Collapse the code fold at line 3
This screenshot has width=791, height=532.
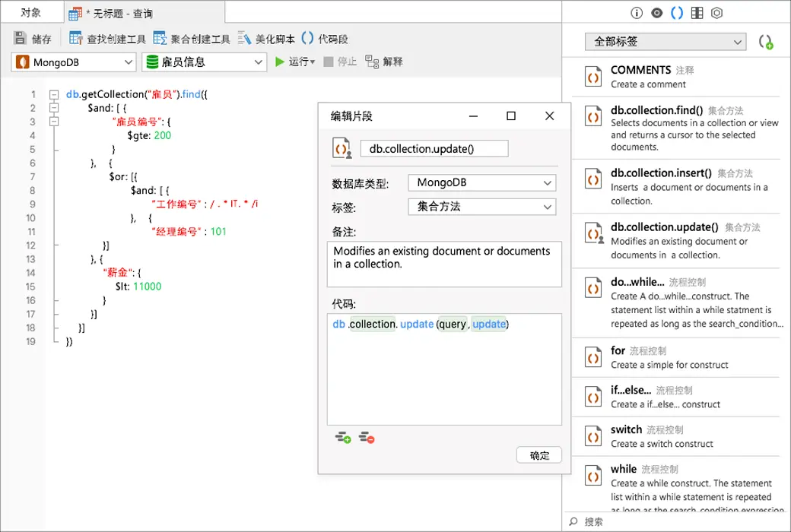point(54,122)
